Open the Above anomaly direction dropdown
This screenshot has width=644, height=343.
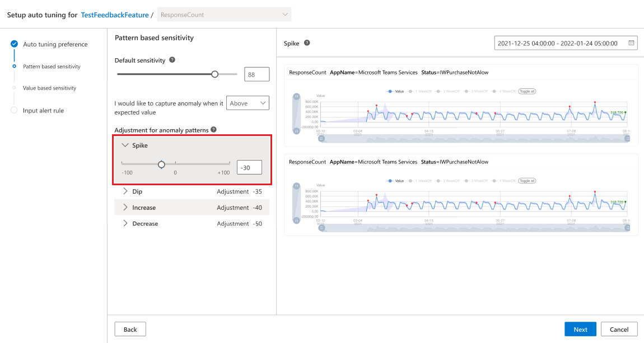click(248, 103)
